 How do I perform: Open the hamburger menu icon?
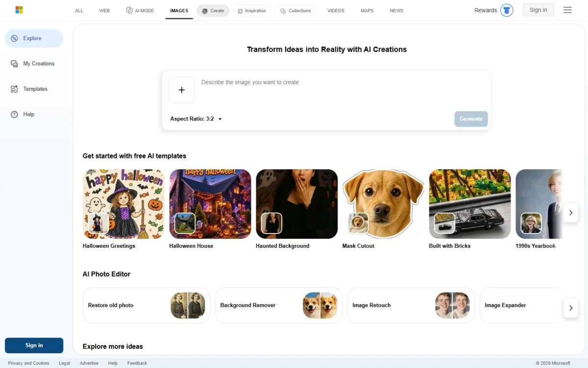[x=567, y=10]
